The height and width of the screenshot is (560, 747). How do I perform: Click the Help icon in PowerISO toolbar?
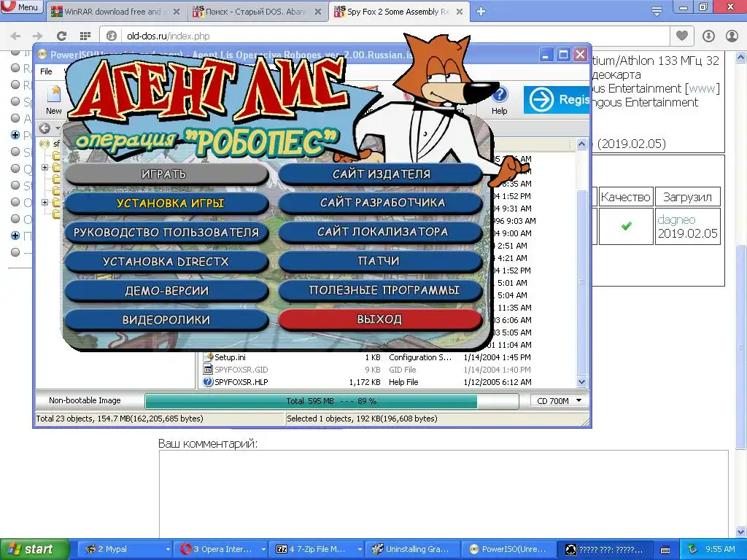coord(499,100)
